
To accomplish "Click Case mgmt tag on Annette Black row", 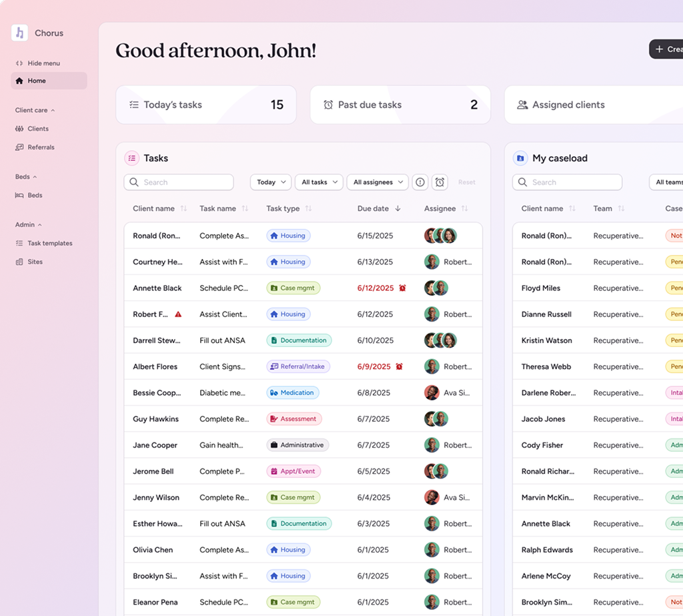I will point(293,288).
